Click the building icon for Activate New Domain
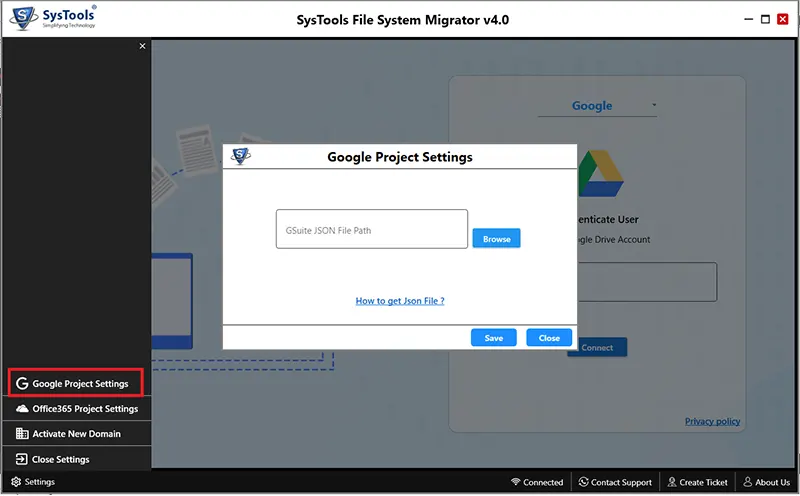Image resolution: width=800 pixels, height=496 pixels. point(22,434)
